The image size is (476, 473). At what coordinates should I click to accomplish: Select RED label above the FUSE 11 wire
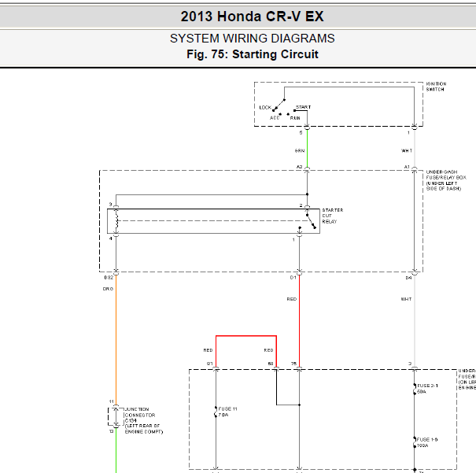tap(208, 350)
